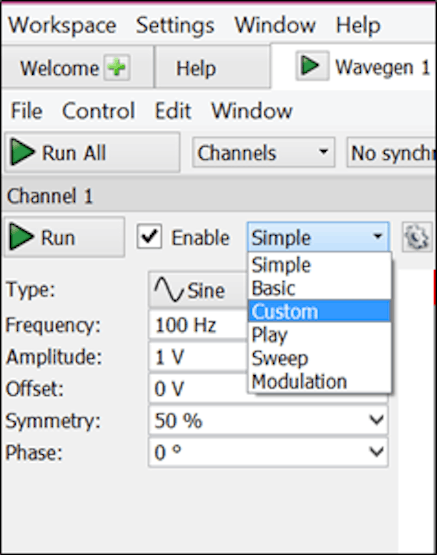Toggle the Enable checkbox
Image resolution: width=437 pixels, height=555 pixels.
[x=149, y=236]
